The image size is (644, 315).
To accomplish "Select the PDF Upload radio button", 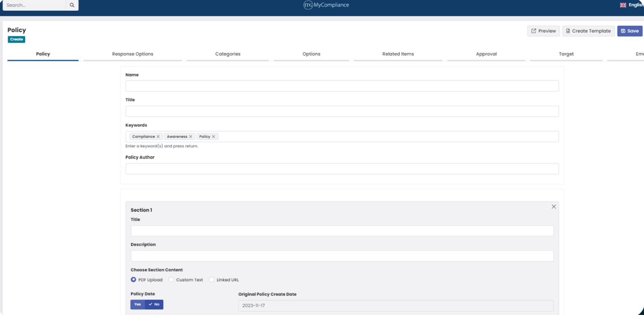I will (x=133, y=279).
